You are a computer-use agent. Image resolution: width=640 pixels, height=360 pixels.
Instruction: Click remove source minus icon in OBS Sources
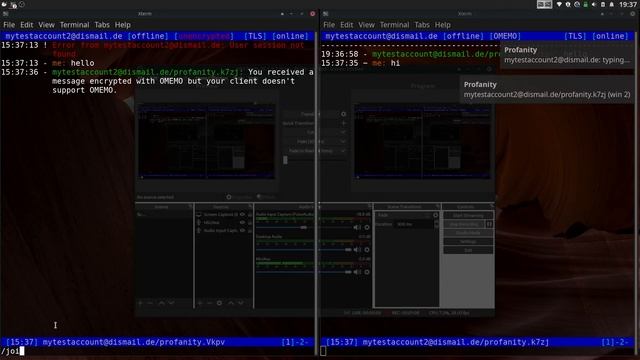click(x=209, y=303)
